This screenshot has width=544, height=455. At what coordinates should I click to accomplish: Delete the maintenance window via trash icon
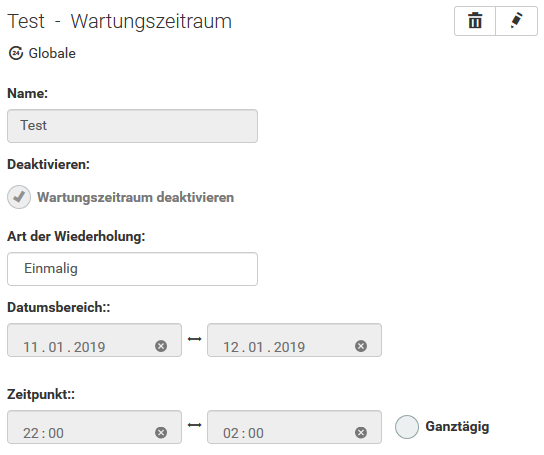pos(475,21)
